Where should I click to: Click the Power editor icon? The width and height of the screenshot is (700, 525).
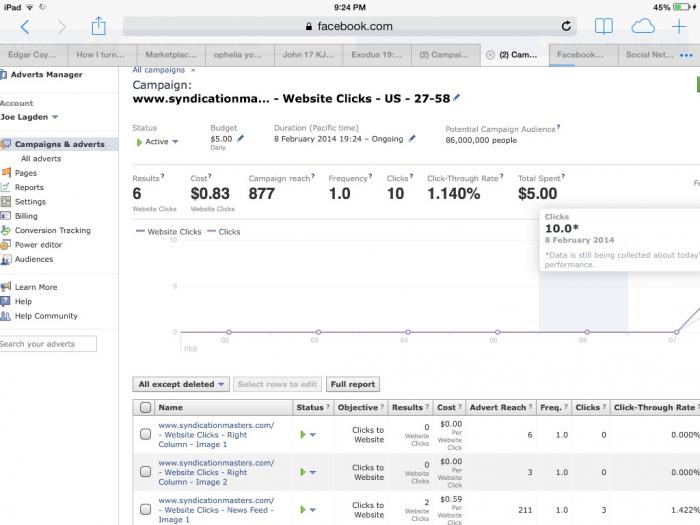6,245
